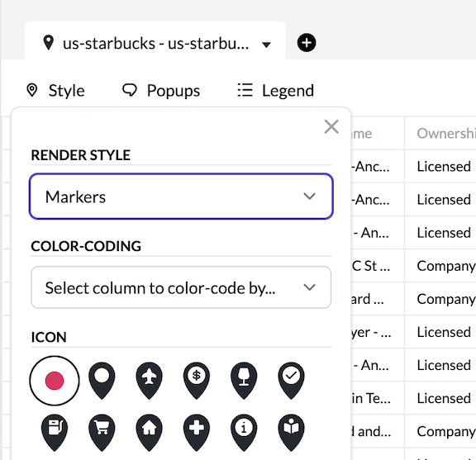The height and width of the screenshot is (460, 476).
Task: Add a new layer with plus icon
Action: point(307,43)
